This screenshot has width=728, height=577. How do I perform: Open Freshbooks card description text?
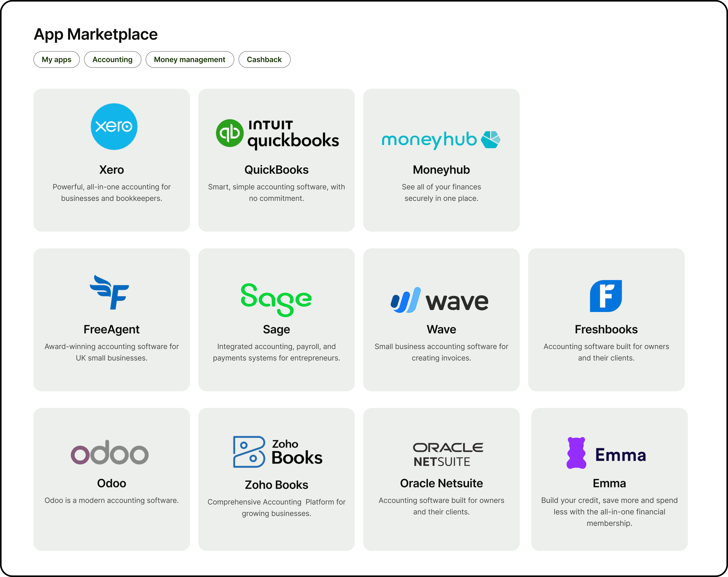click(606, 352)
